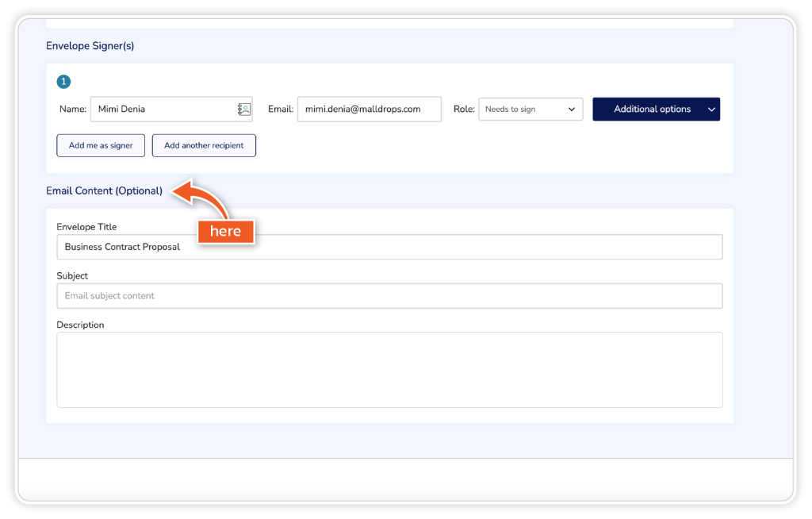Click the signer number 1 badge
The width and height of the screenshot is (812, 519).
click(x=63, y=82)
